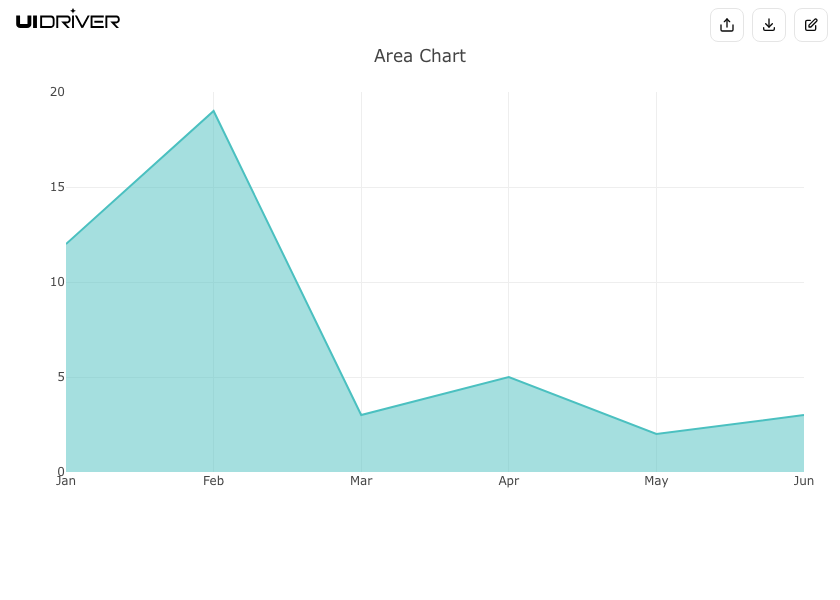Click the y-axis label 20
The height and width of the screenshot is (600, 840).
click(57, 92)
